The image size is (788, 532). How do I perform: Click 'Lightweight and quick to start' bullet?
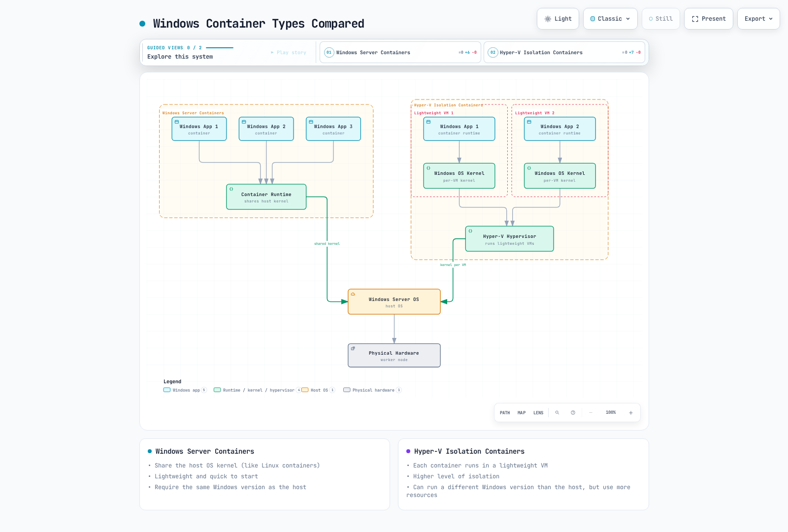coord(206,476)
